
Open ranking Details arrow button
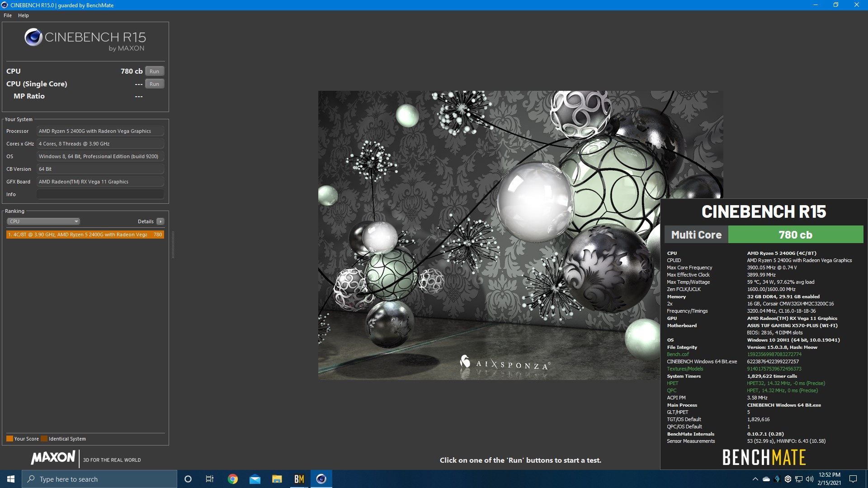160,221
